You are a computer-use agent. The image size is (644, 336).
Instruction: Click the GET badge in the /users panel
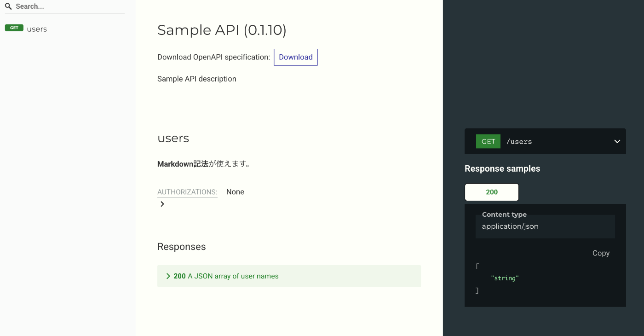click(488, 141)
